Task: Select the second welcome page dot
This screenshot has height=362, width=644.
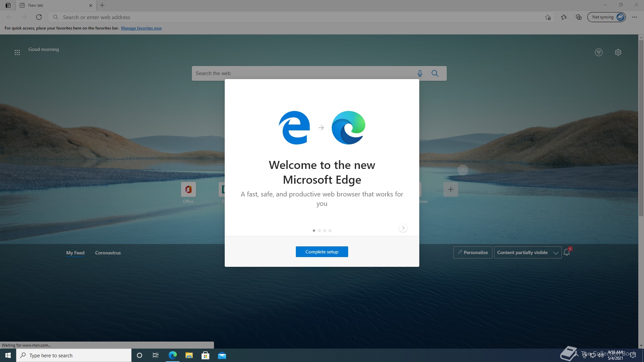Action: tap(319, 231)
